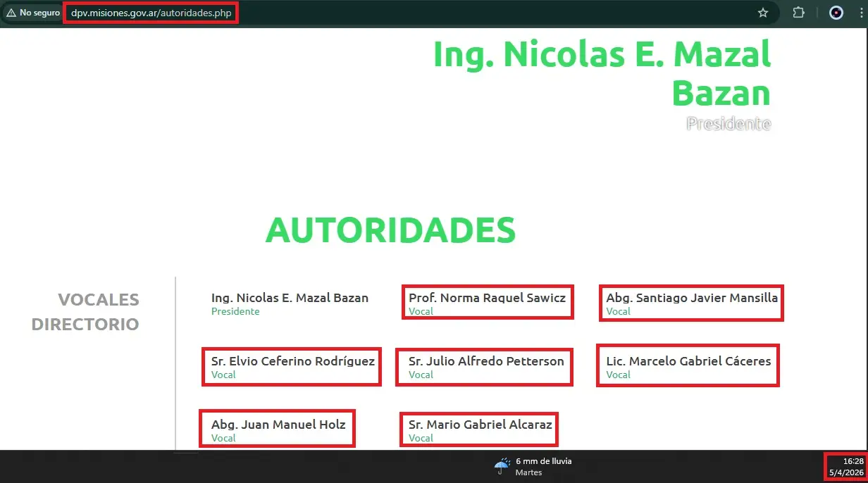Click the address bar URL

pyautogui.click(x=151, y=13)
